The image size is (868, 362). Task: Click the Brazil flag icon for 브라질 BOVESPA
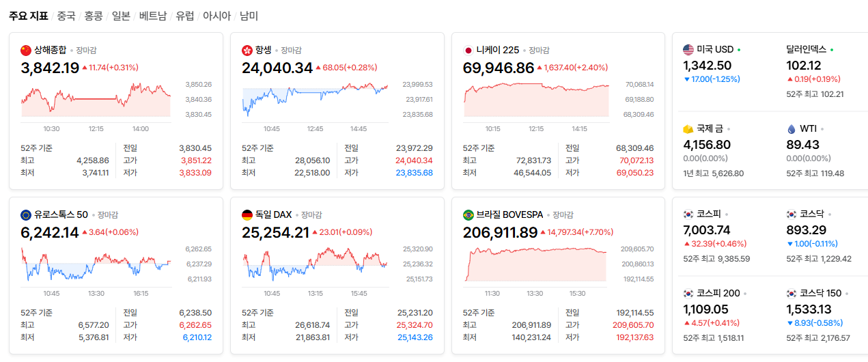pos(468,214)
